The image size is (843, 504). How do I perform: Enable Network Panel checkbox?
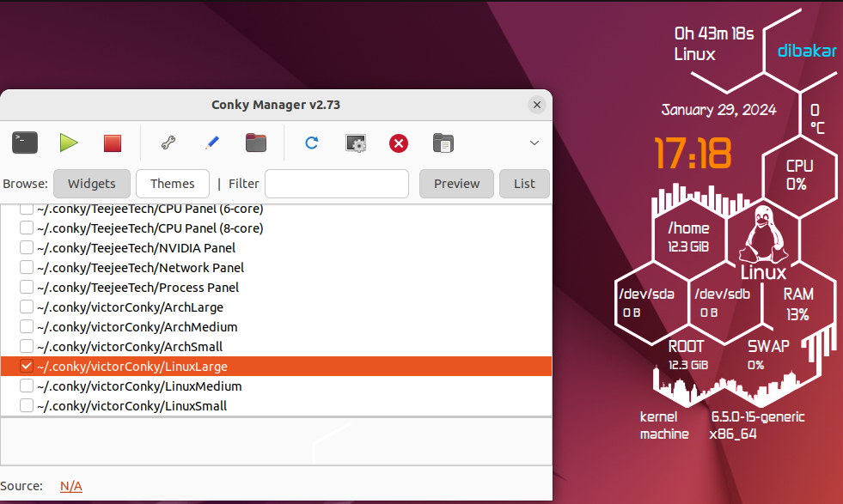pyautogui.click(x=27, y=268)
